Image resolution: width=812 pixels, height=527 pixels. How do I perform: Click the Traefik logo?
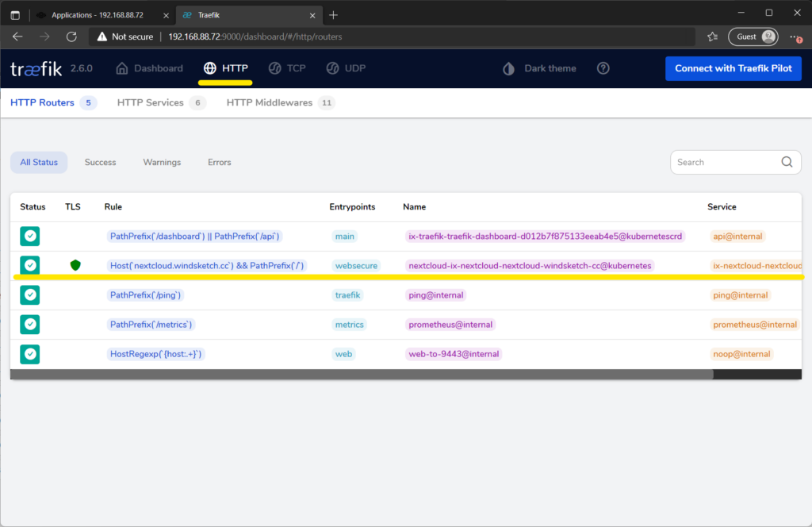36,68
